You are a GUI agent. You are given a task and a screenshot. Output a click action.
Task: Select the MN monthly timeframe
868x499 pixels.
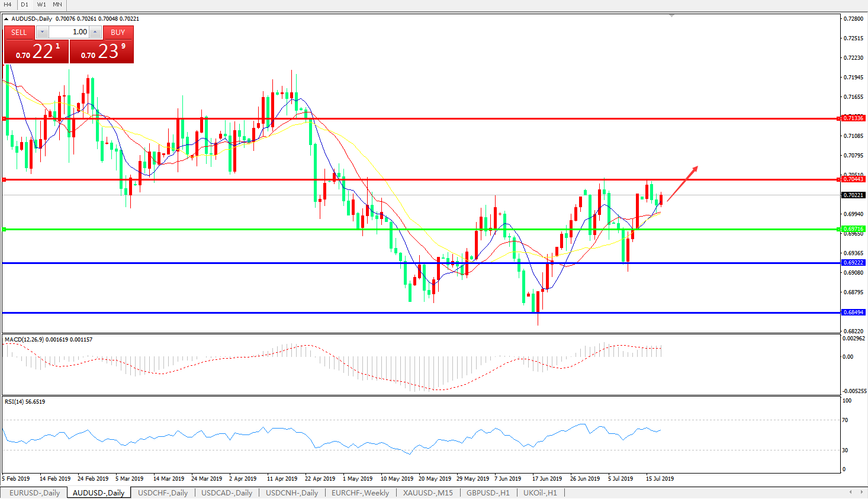pos(57,4)
